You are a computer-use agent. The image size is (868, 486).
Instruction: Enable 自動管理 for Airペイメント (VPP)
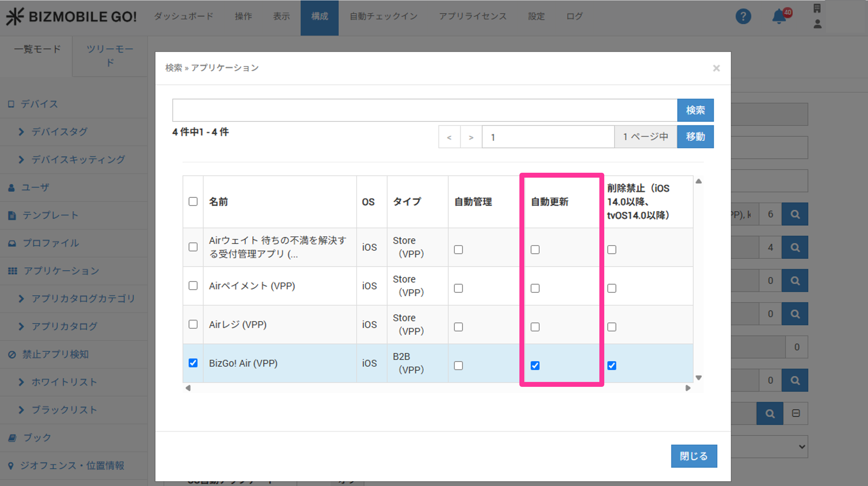[458, 288]
